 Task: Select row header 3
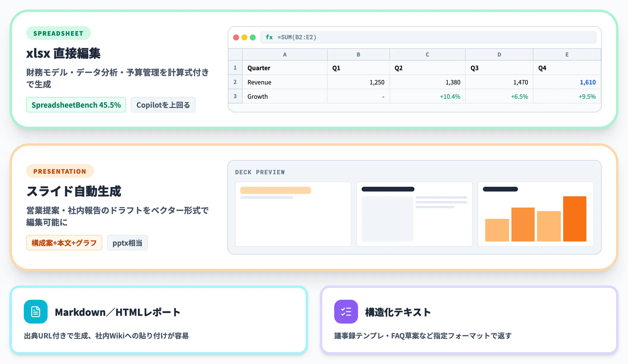[x=235, y=96]
